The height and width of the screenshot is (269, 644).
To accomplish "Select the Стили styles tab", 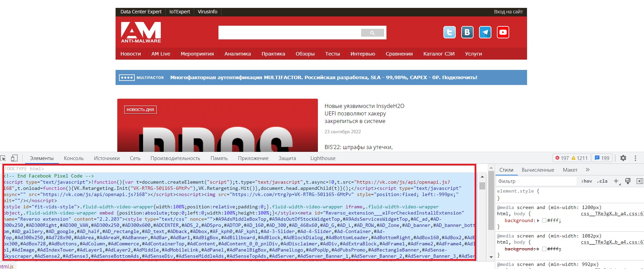I will (x=506, y=170).
